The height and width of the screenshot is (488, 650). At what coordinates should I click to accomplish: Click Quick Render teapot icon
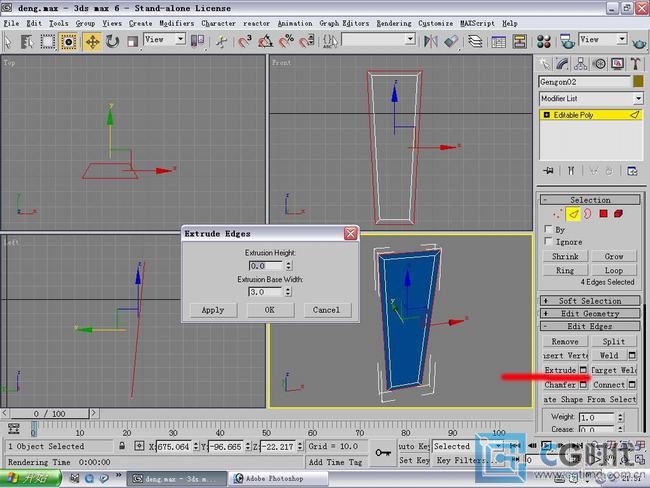pos(639,42)
